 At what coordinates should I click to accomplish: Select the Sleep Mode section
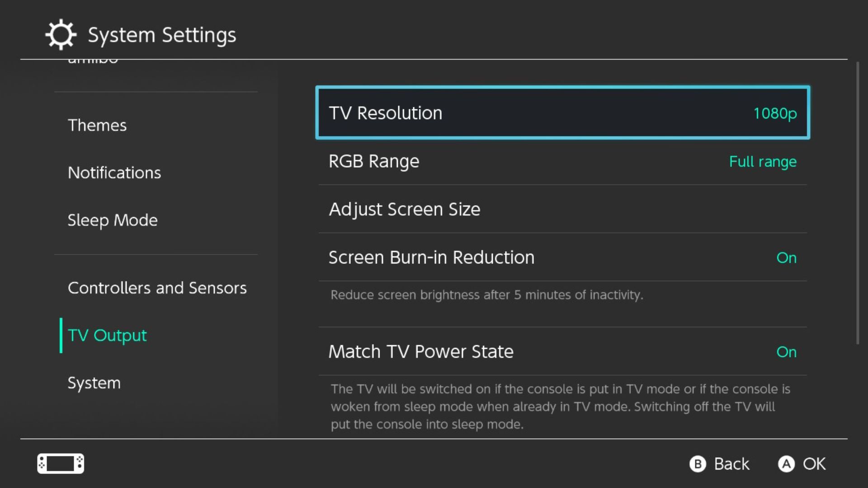pos(113,220)
